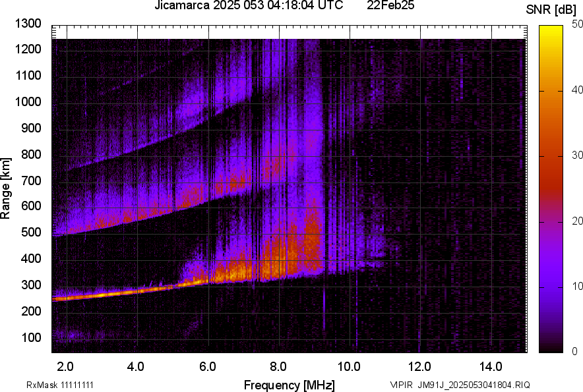This screenshot has height=392, width=583.
Task: Click the SNR color scale bar
Action: tap(551, 189)
